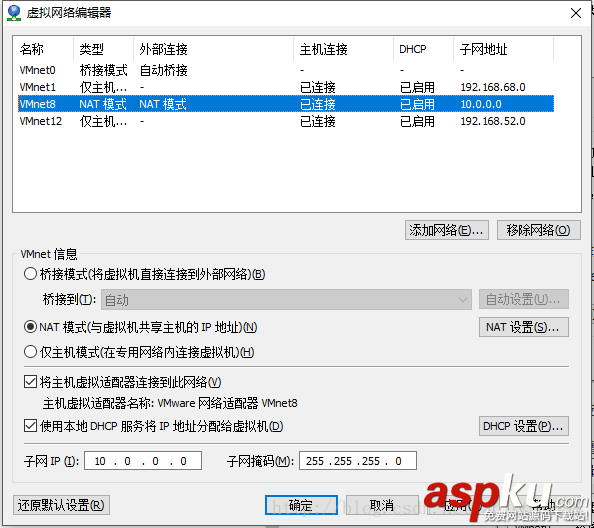Select the VMnet1 network row
594x528 pixels.
tap(286, 87)
